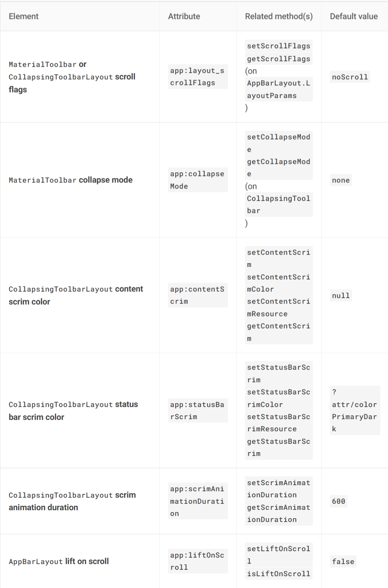Click the app:layout_scrollFlags attribute code
This screenshot has height=588, width=388.
click(198, 77)
